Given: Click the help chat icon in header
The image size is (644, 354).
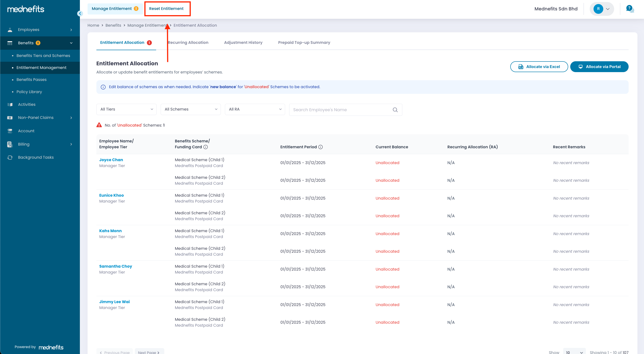Looking at the screenshot, I should (x=630, y=9).
